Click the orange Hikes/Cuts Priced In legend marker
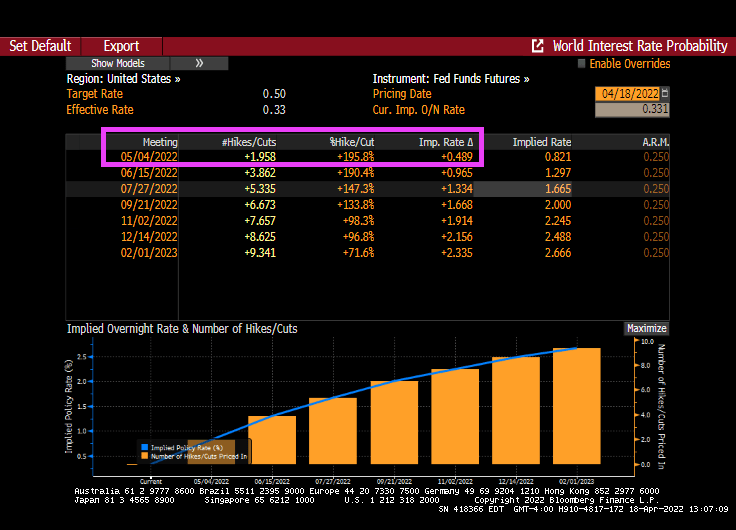 (143, 456)
